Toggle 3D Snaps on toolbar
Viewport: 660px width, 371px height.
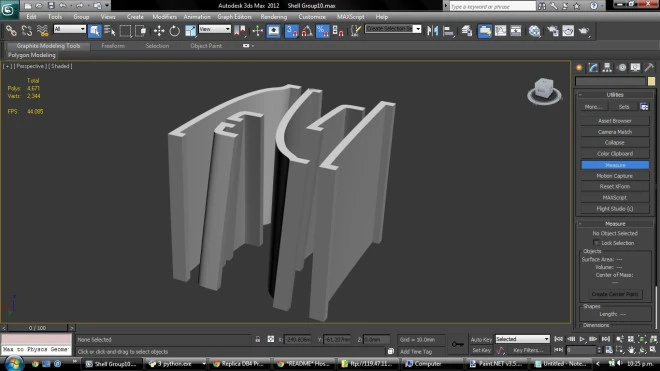tap(291, 31)
